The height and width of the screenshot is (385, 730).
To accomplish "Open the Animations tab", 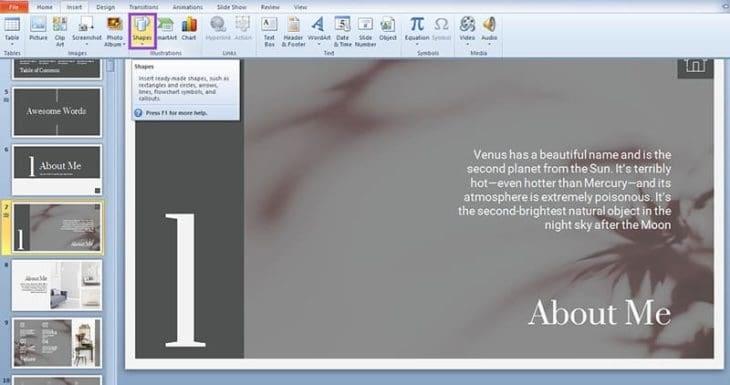I will click(187, 7).
